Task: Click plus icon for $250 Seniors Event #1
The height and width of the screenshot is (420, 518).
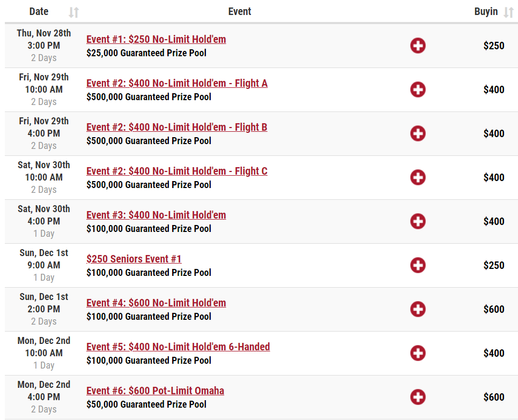Action: pyautogui.click(x=418, y=265)
